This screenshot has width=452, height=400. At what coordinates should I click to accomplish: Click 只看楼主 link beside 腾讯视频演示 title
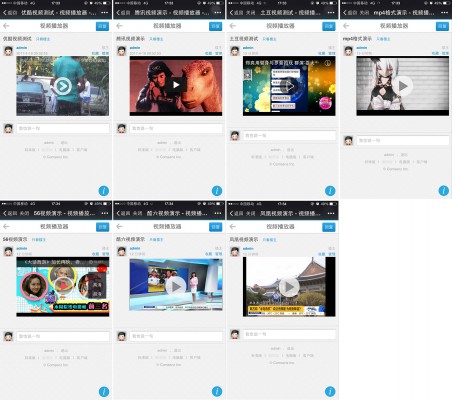click(156, 39)
